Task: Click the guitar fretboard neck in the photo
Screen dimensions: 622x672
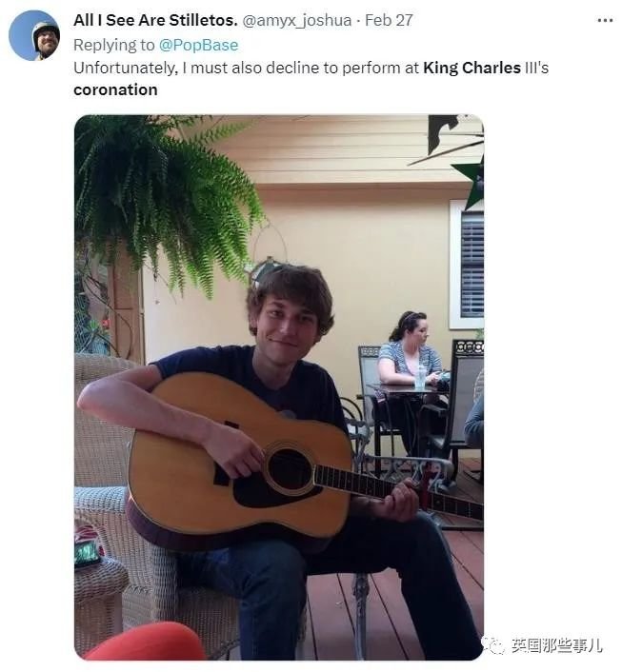Action: 399,491
